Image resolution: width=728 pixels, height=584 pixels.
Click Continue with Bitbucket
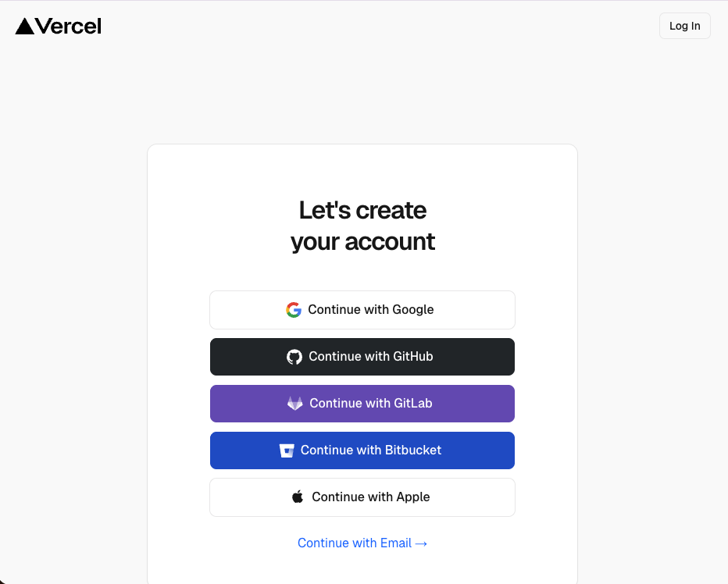pos(362,450)
